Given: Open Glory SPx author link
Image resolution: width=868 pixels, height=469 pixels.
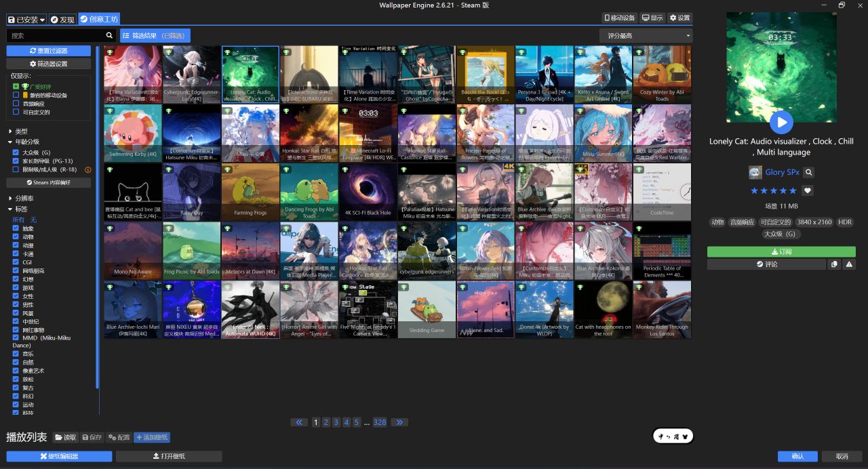Looking at the screenshot, I should pos(782,172).
